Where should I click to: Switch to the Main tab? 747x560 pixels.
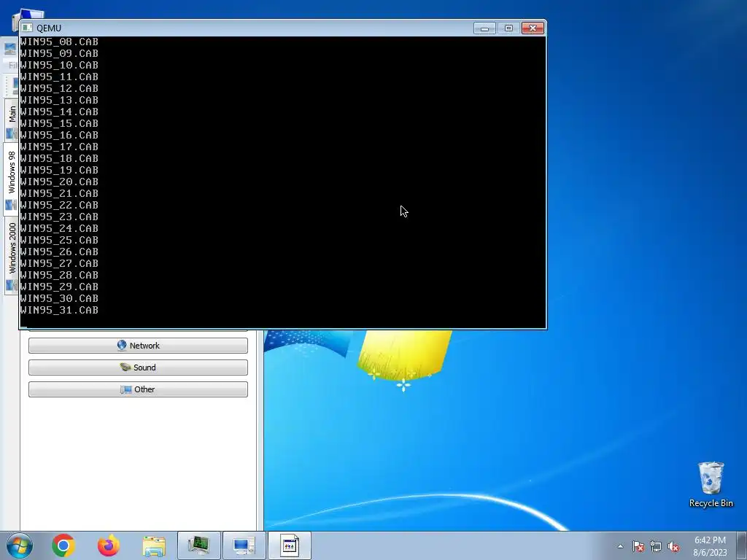point(12,119)
